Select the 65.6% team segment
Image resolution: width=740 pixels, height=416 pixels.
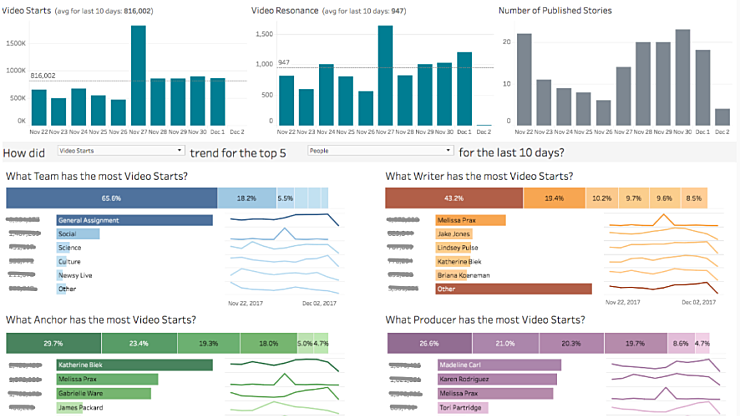[111, 199]
